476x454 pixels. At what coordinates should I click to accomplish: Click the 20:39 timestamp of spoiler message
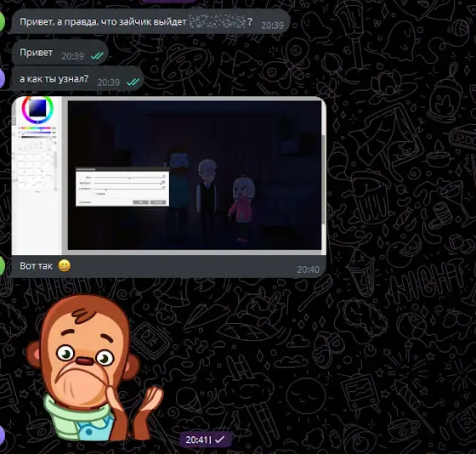click(x=272, y=26)
